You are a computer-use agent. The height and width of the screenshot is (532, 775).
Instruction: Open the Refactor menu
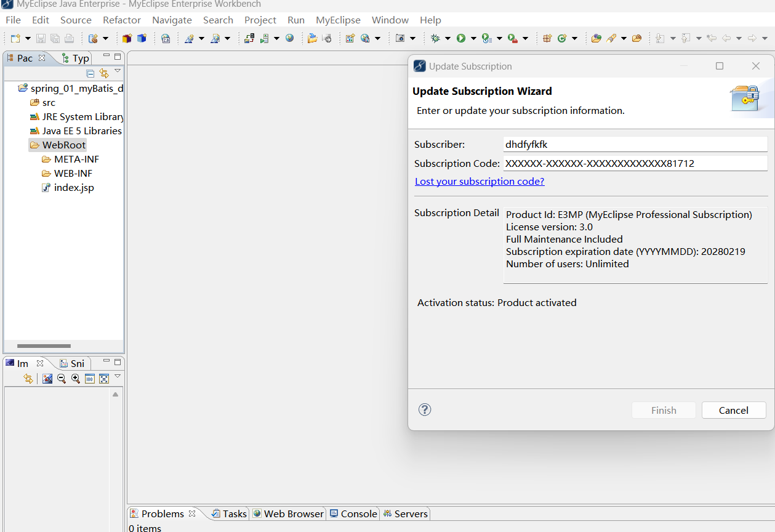[x=122, y=20]
